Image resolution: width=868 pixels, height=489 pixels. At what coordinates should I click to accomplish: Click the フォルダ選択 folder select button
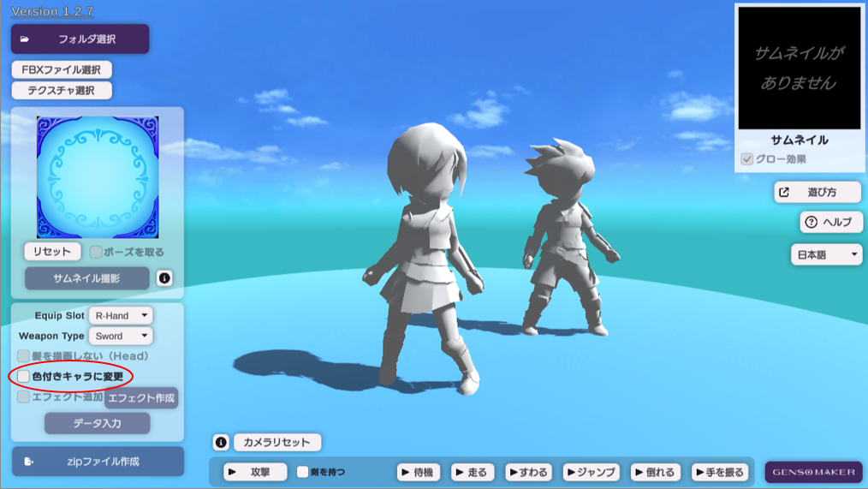click(x=80, y=39)
